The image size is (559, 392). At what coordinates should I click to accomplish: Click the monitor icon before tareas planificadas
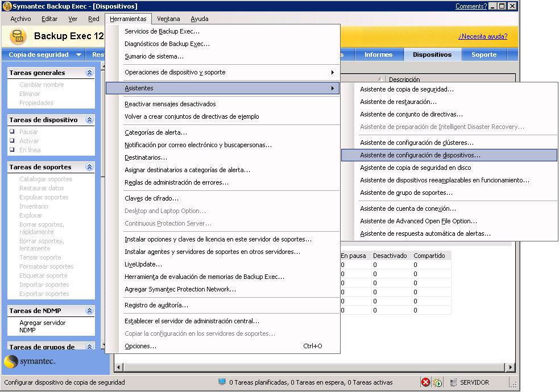click(x=222, y=382)
